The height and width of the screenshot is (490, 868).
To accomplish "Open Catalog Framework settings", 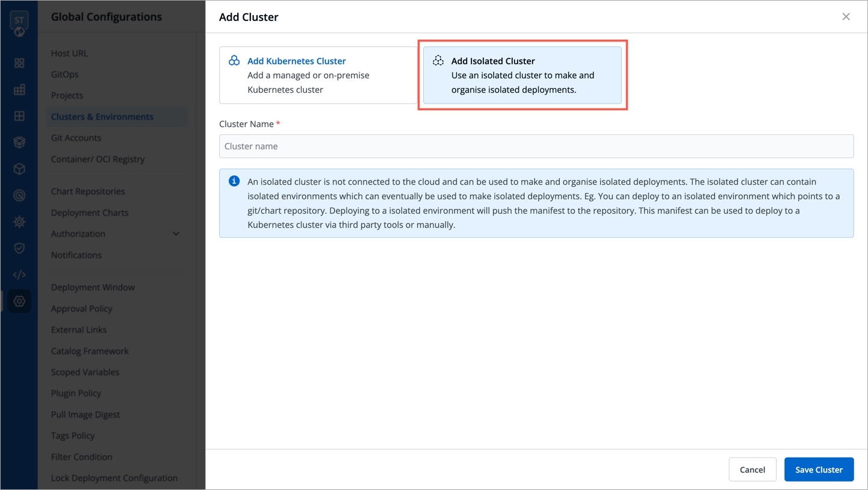I will (x=90, y=351).
